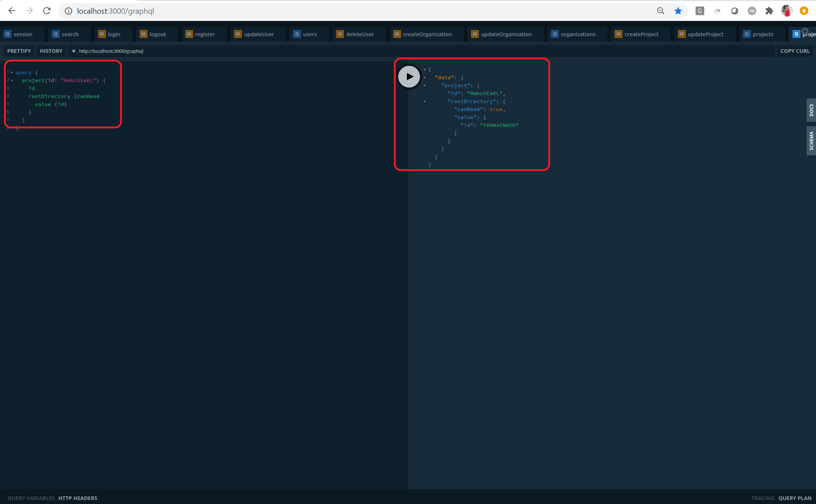Click the PRETTIFY button
This screenshot has width=816, height=504.
(19, 51)
